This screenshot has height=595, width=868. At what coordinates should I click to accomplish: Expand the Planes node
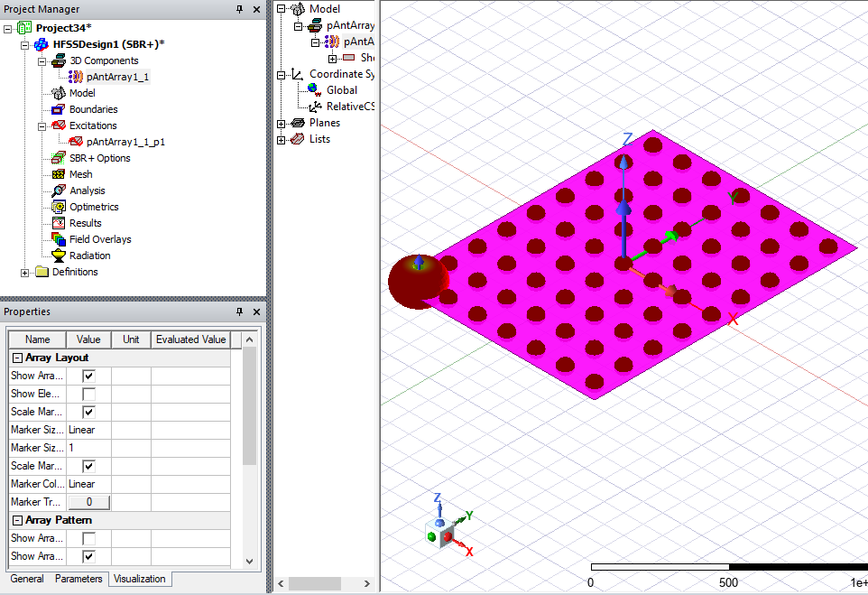point(280,122)
